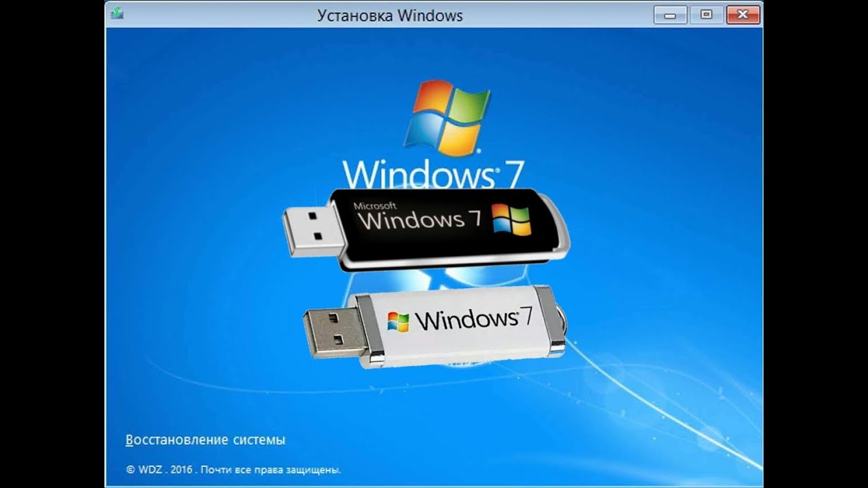
Task: Click the white Windows 7 flash drive
Action: [x=434, y=326]
